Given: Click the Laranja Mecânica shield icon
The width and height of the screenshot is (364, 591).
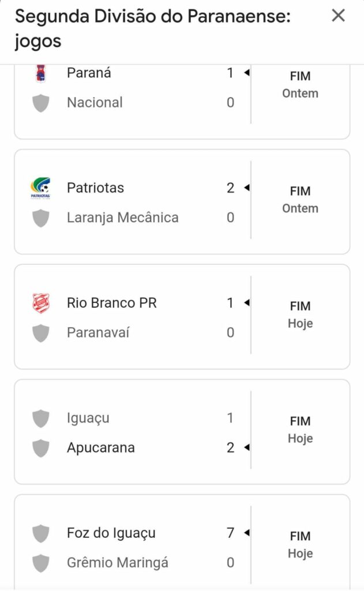Looking at the screenshot, I should click(40, 218).
